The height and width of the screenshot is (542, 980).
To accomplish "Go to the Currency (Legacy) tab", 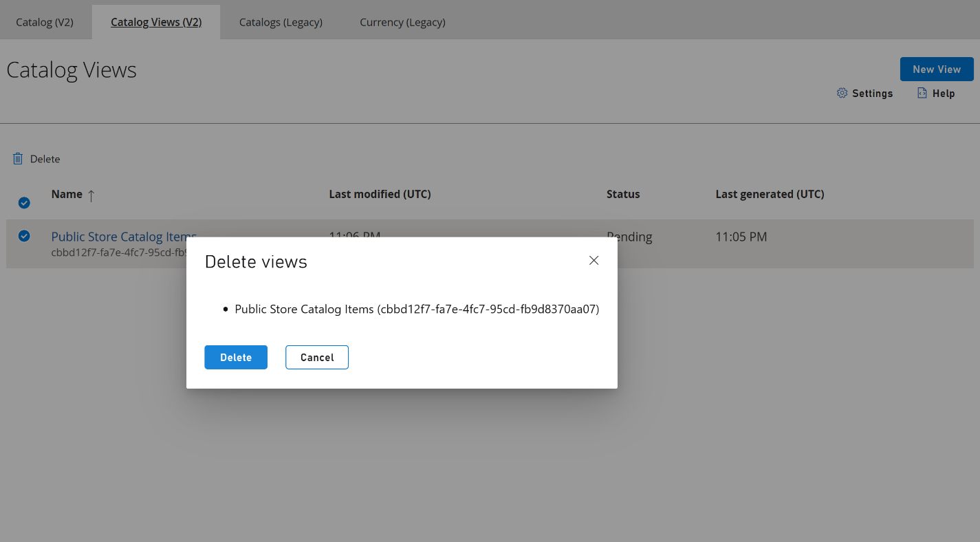I will point(402,22).
